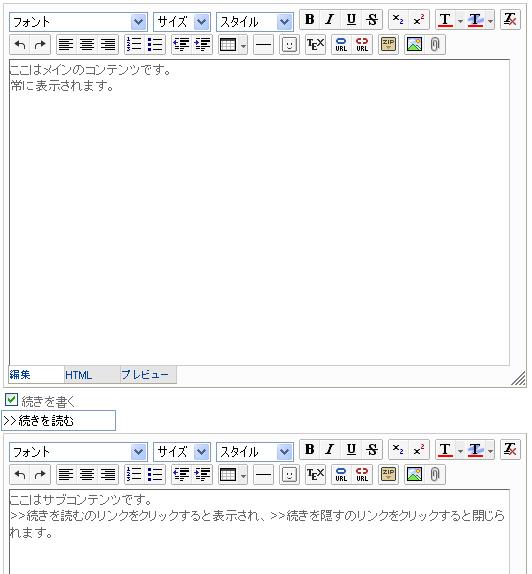
Task: Switch to the HTML tab
Action: (x=78, y=375)
